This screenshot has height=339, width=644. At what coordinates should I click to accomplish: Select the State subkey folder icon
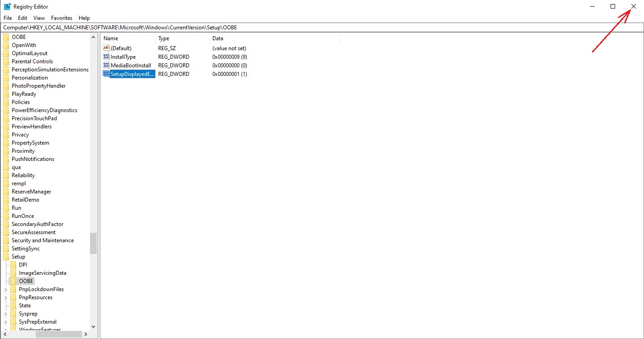[x=13, y=306]
